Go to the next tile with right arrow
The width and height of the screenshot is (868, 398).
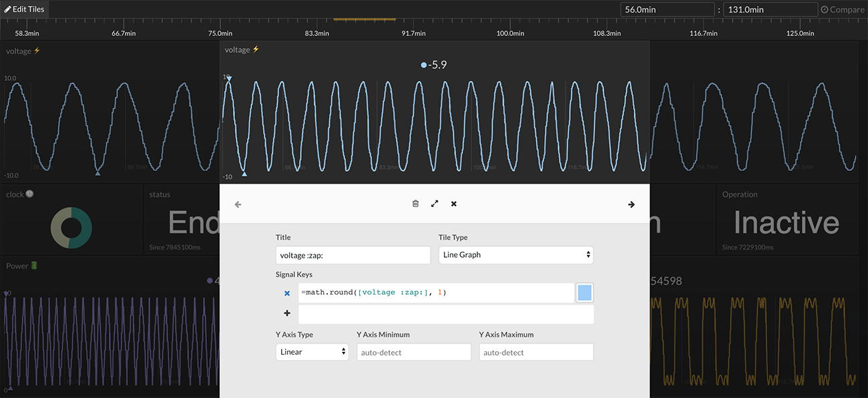pyautogui.click(x=631, y=204)
